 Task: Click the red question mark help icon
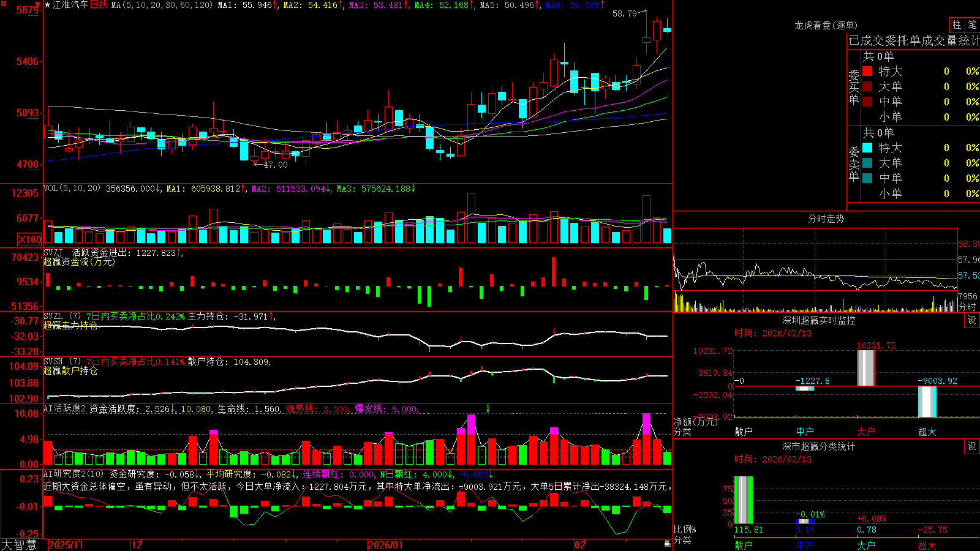[37, 5]
